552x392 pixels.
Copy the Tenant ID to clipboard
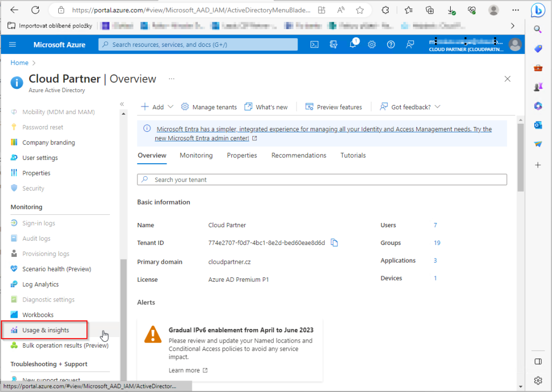click(334, 243)
